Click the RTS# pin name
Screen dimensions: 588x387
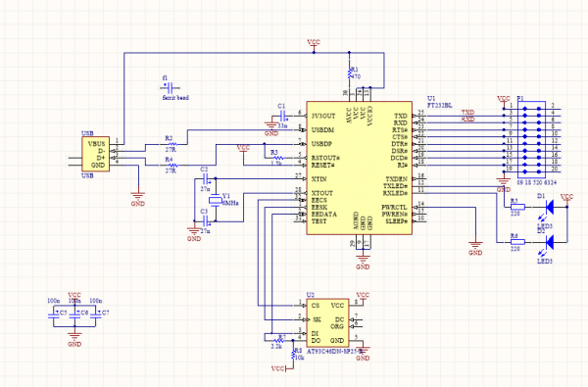(400, 129)
